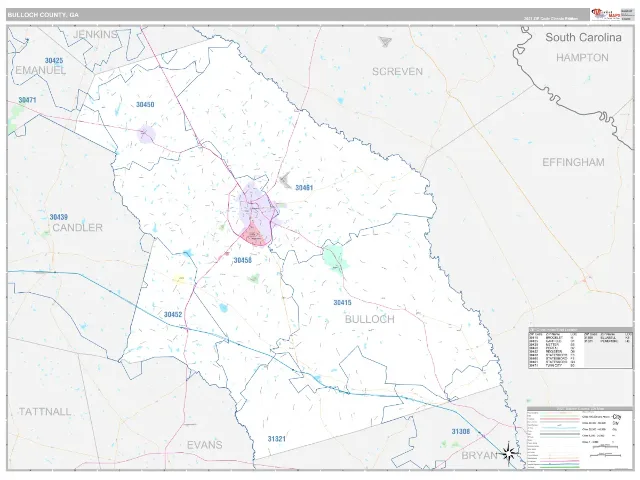This screenshot has width=640, height=480.
Task: Click the red shaded area in Statesboro
Action: point(254,235)
